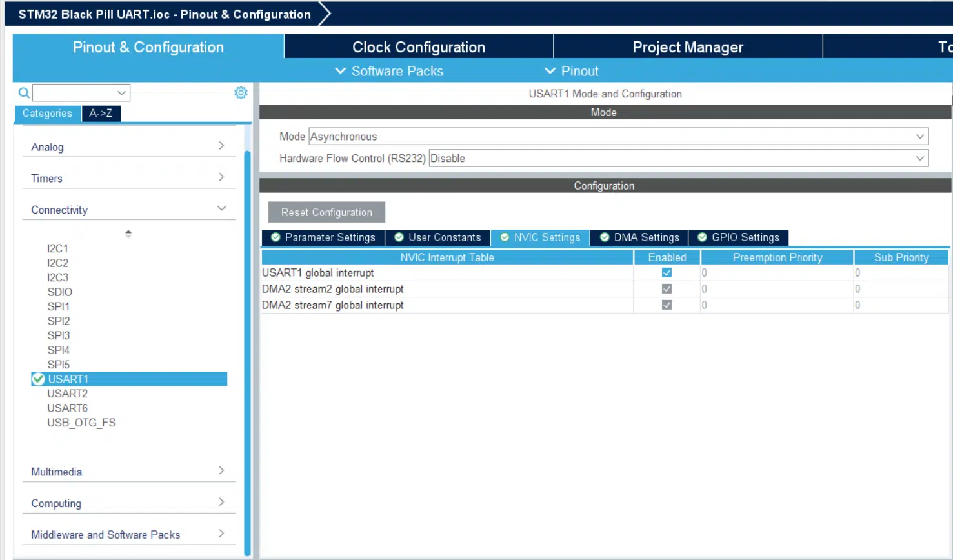Screen dimensions: 953x560
Task: Select the DMA2 stream7 global interrupt row
Action: click(605, 305)
